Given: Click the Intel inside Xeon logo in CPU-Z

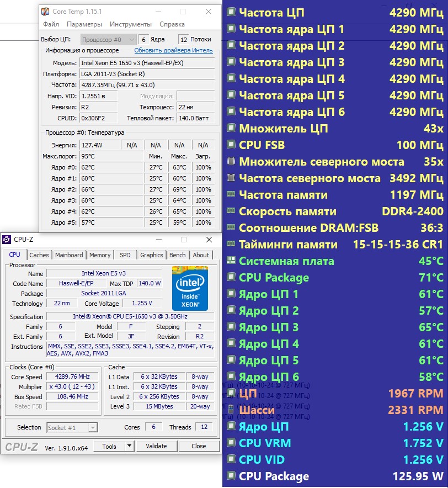Looking at the screenshot, I should click(190, 288).
